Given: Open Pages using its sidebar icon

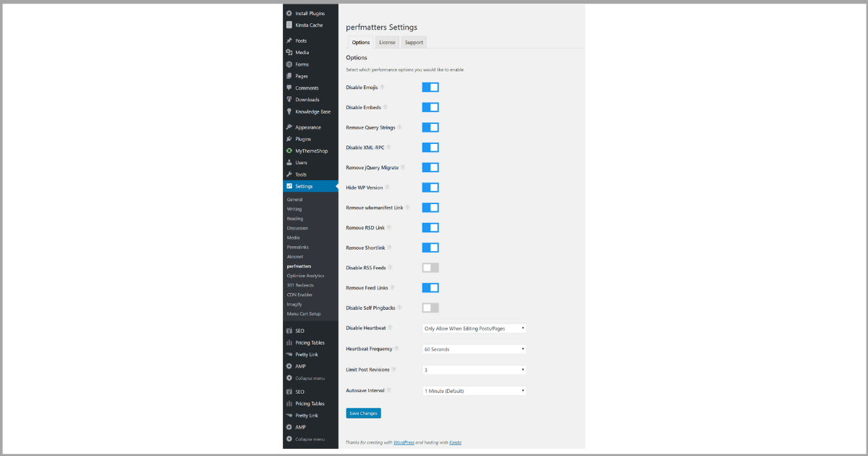Looking at the screenshot, I should click(289, 76).
